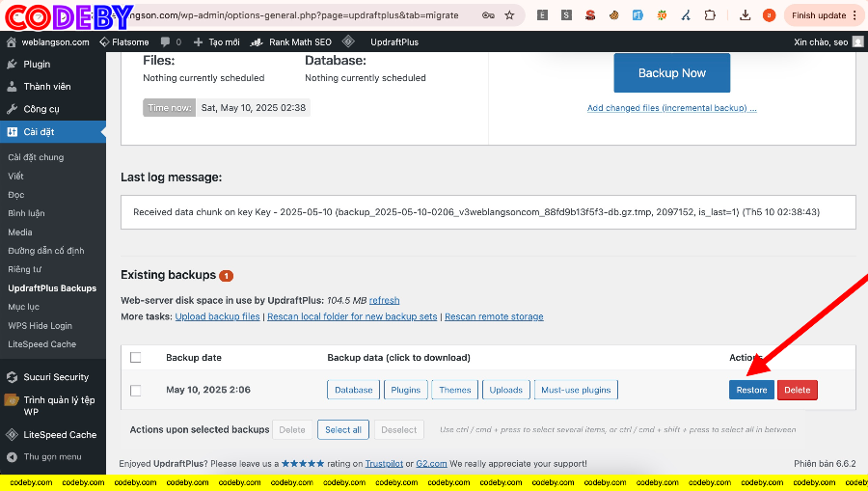Image resolution: width=868 pixels, height=491 pixels.
Task: Download the Must-use plugins backup
Action: tap(576, 390)
